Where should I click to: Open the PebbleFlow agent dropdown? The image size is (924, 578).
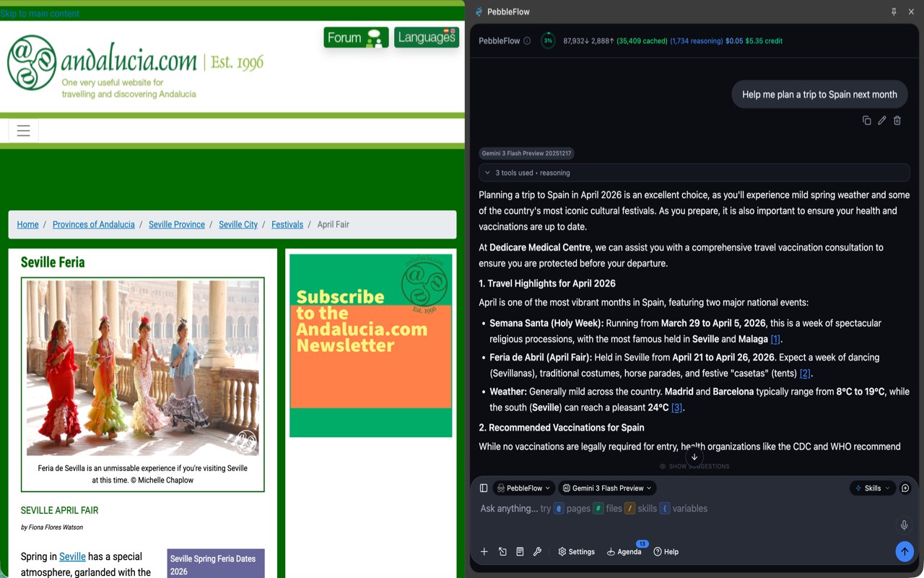pyautogui.click(x=524, y=488)
